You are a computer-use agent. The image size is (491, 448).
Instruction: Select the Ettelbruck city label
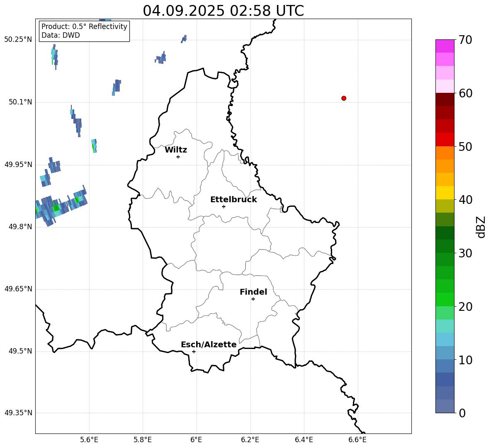233,200
